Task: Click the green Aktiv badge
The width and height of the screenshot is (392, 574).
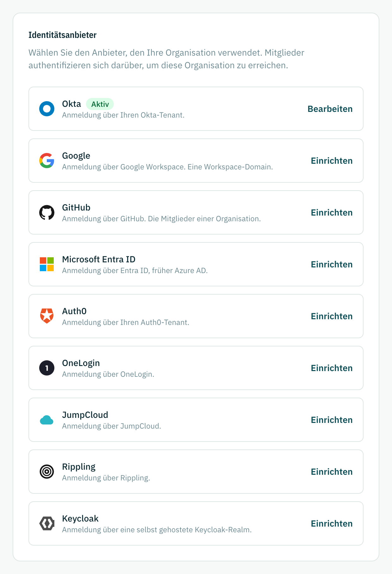Action: (100, 104)
